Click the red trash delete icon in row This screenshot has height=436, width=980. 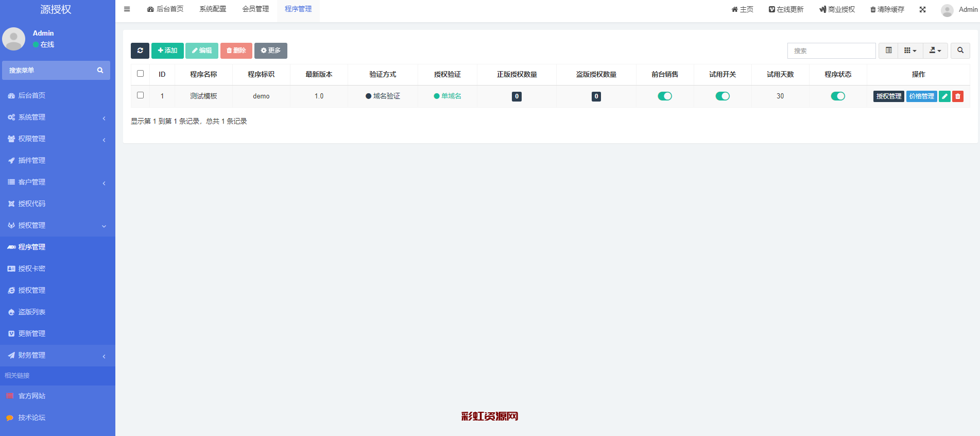pyautogui.click(x=957, y=96)
